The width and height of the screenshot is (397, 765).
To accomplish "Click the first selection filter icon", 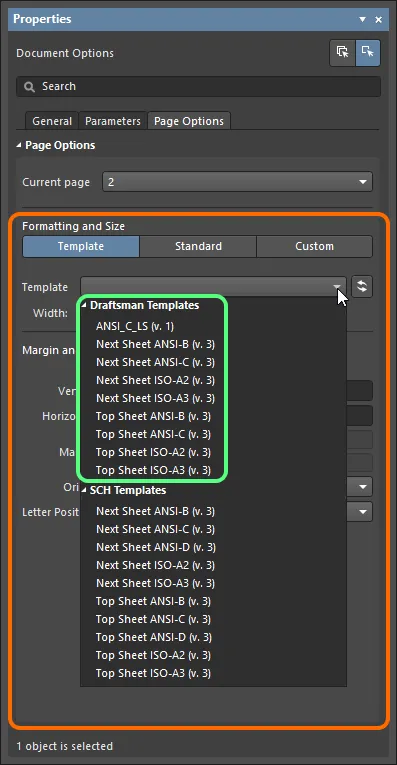I will (343, 53).
